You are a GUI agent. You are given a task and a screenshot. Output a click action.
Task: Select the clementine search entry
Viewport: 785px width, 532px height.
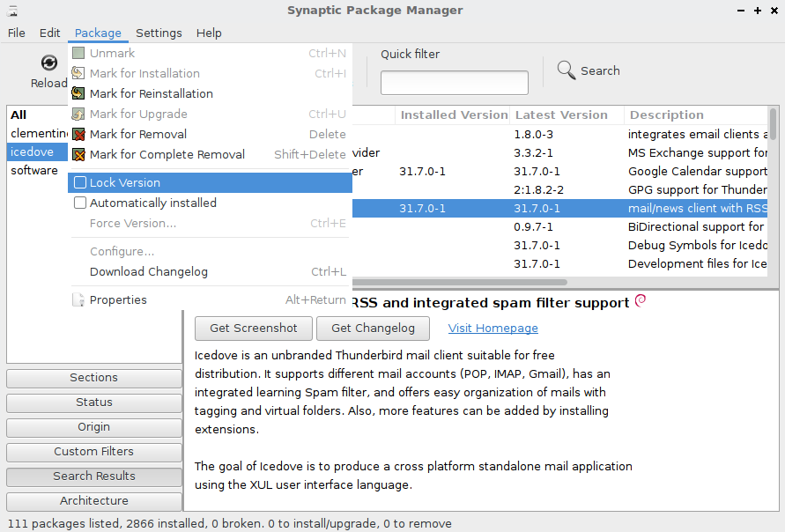(38, 134)
